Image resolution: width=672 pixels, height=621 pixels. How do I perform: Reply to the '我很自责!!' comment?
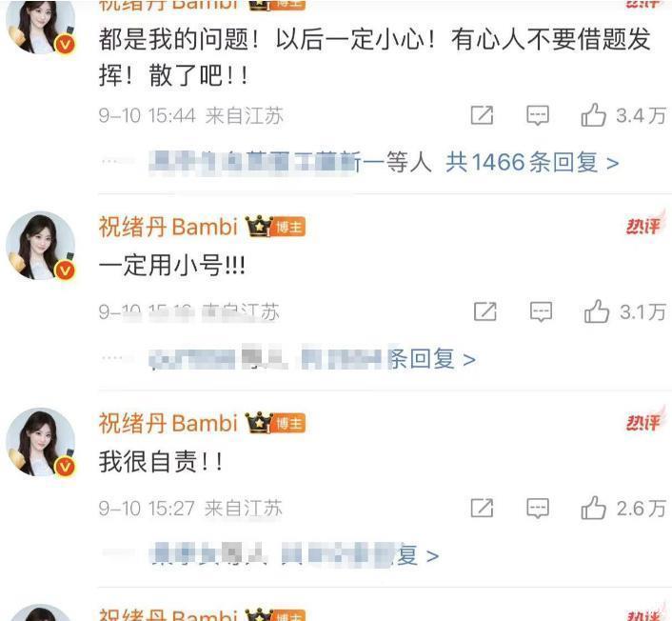[x=538, y=509]
